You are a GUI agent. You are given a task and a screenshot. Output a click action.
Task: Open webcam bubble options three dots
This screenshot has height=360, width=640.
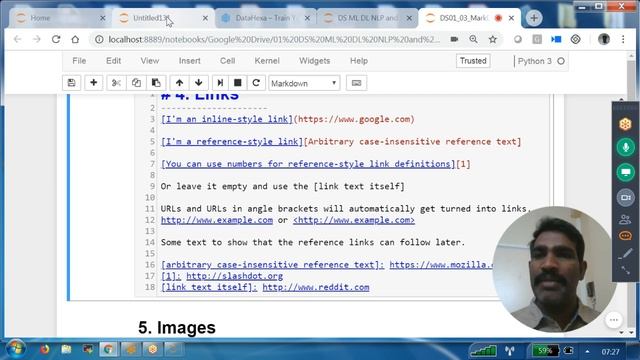pyautogui.click(x=613, y=320)
